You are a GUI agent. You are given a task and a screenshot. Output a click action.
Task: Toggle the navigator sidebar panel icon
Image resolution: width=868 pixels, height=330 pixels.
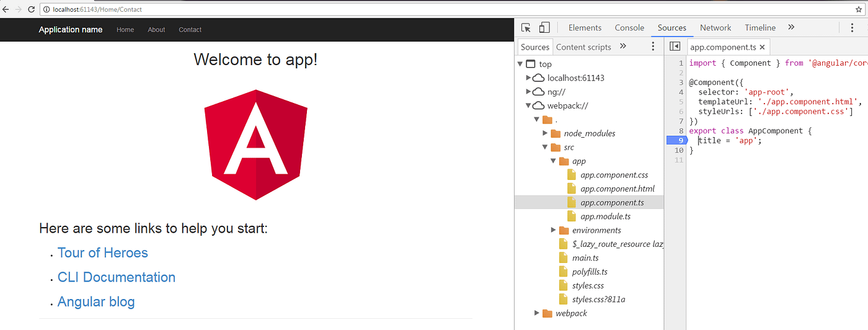pos(675,47)
